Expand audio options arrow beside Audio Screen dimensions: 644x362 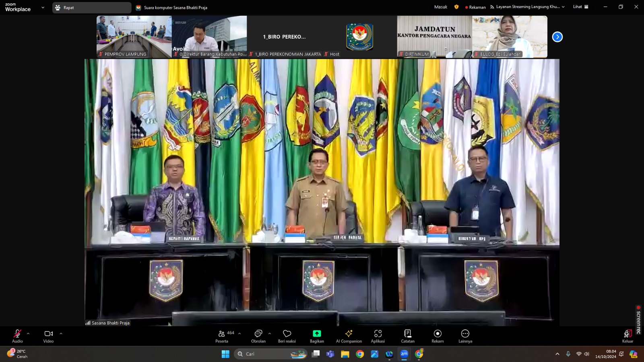pos(28,333)
